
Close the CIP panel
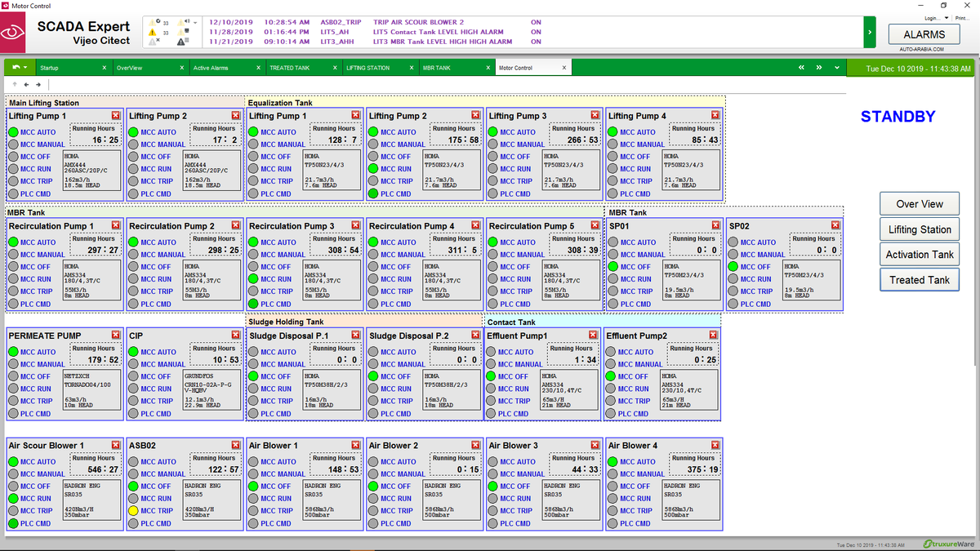[x=235, y=335]
